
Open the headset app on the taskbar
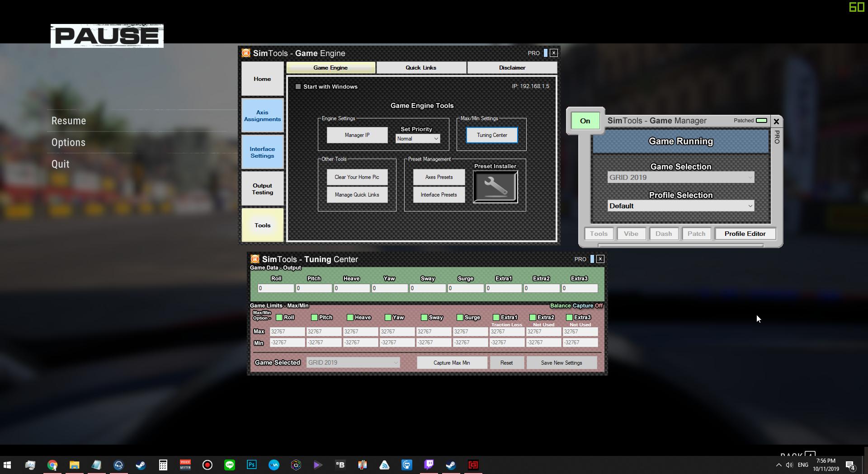coord(119,465)
